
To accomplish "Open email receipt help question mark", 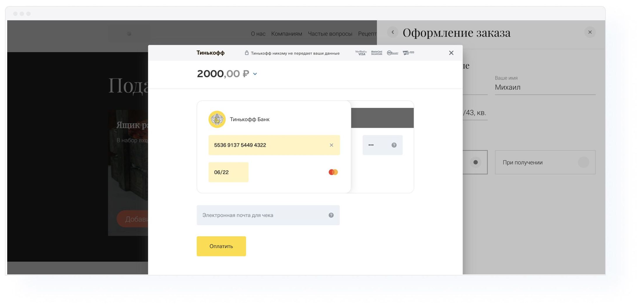I will coord(331,215).
